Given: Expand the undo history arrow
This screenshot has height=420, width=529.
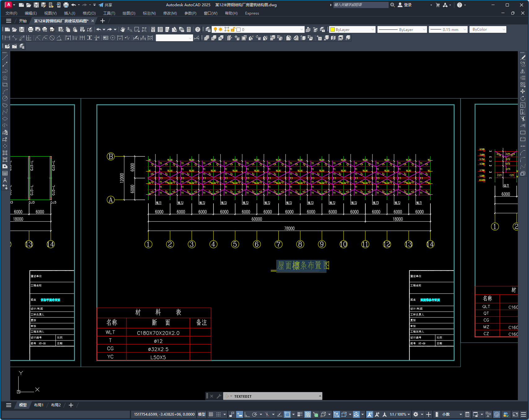Looking at the screenshot, I should coord(104,29).
